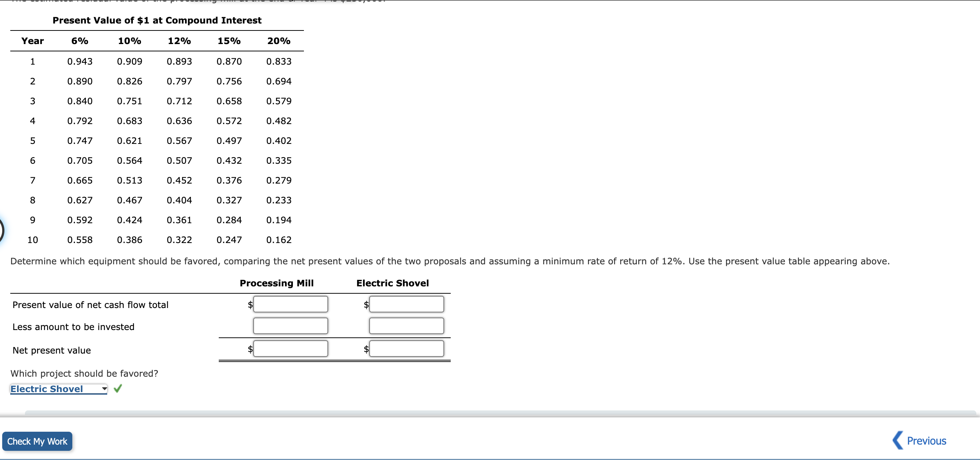980x460 pixels.
Task: Click the 0.162 value in year 10
Action: (279, 240)
